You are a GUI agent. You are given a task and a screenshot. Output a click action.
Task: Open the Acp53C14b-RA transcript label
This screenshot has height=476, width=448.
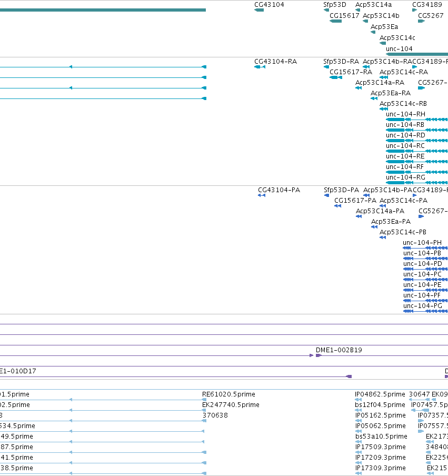tap(387, 61)
